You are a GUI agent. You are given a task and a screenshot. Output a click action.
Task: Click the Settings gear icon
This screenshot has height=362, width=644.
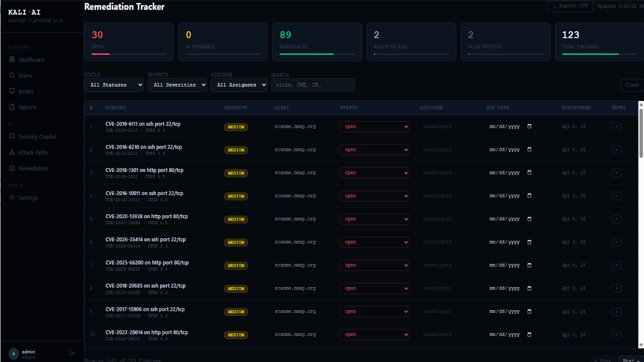(x=12, y=198)
